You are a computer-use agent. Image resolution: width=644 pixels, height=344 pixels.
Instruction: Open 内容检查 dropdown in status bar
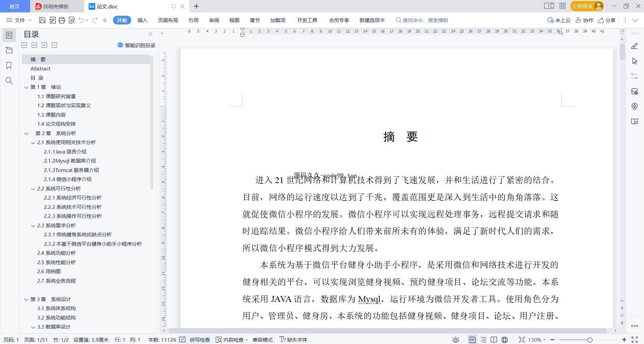pyautogui.click(x=232, y=340)
